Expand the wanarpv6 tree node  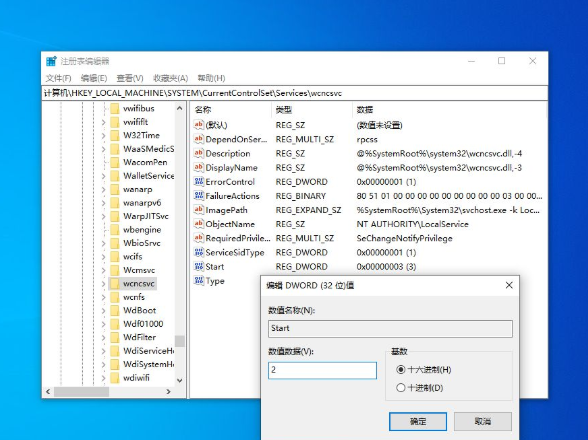click(103, 203)
